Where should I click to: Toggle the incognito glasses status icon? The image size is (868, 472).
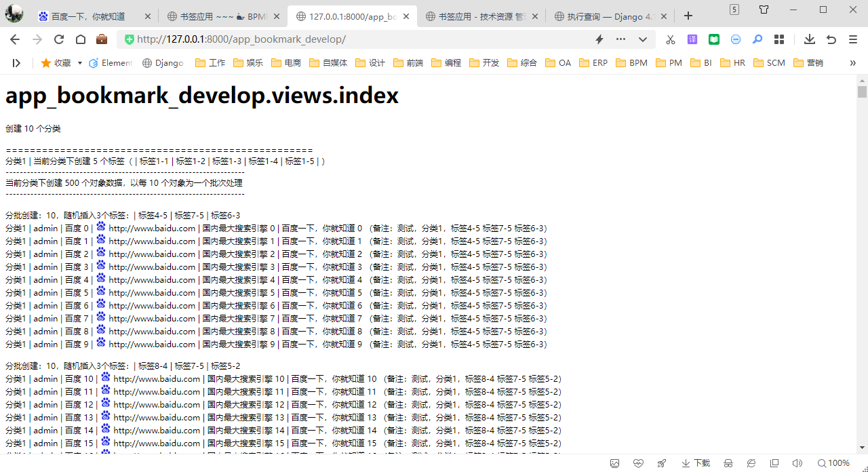[728, 463]
